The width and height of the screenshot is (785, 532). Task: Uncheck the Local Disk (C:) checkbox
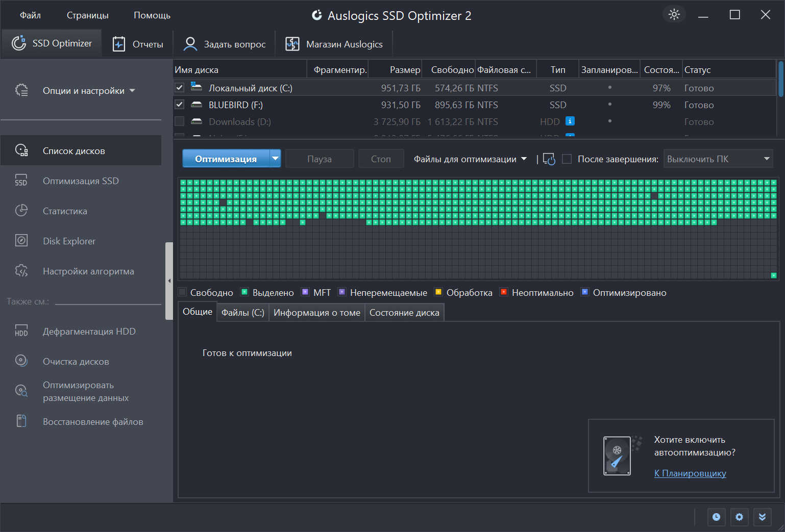pos(179,88)
